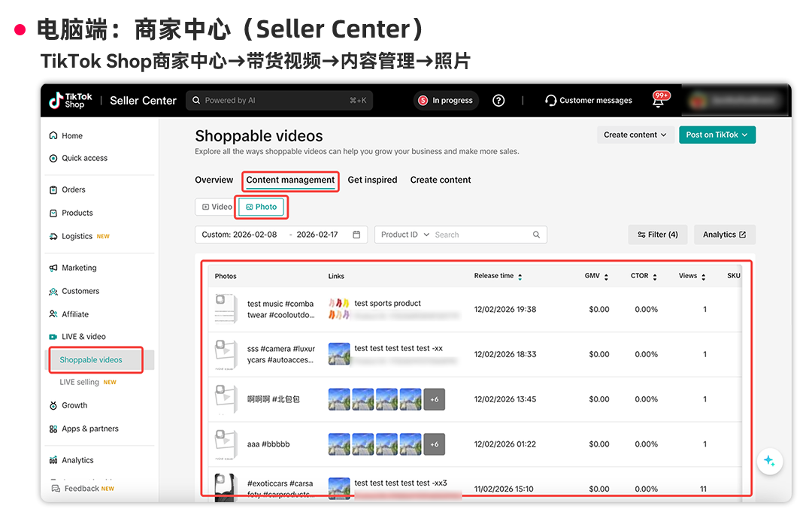Click the In progress red status icon
The width and height of the screenshot is (812, 518).
click(x=423, y=101)
